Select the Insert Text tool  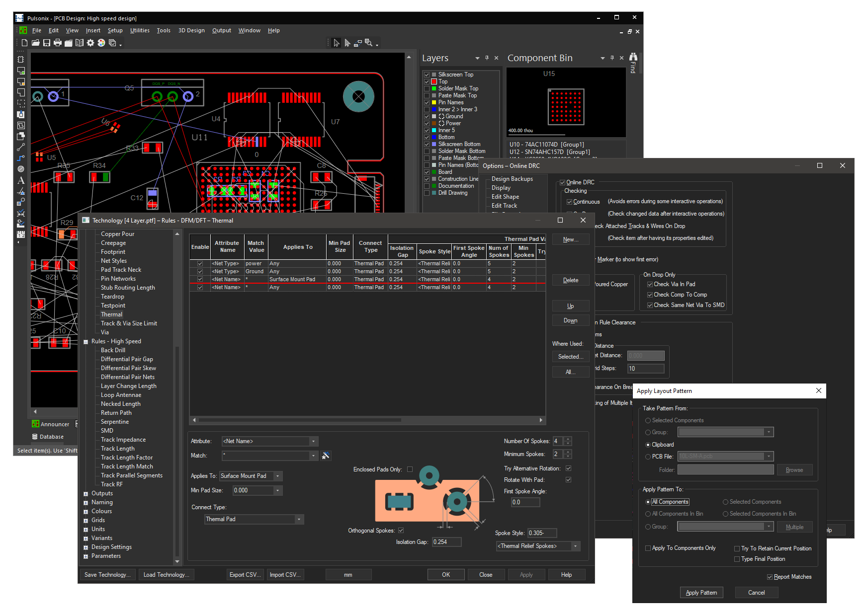pos(21,180)
